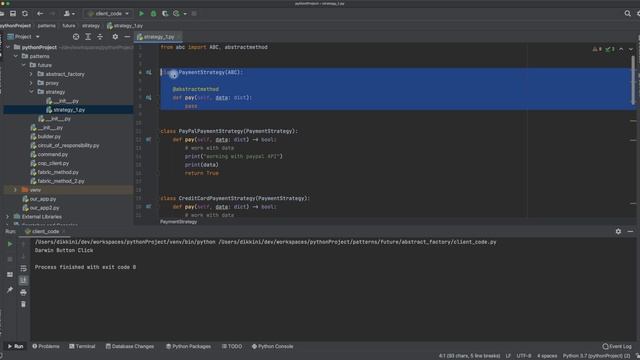Screen dimensions: 640x360
Task: Open the client_code run configuration dropdown
Action: (x=108, y=13)
